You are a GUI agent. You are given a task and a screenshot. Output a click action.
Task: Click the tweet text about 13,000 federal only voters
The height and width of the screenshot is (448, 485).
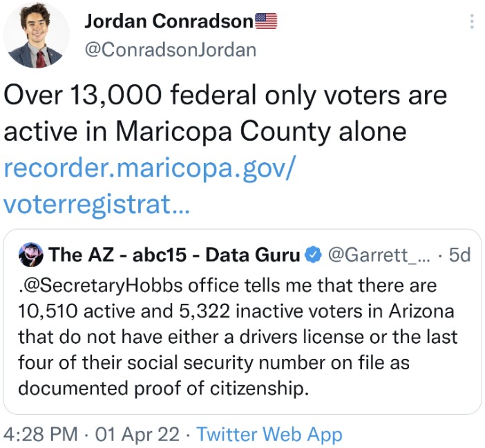[x=225, y=113]
